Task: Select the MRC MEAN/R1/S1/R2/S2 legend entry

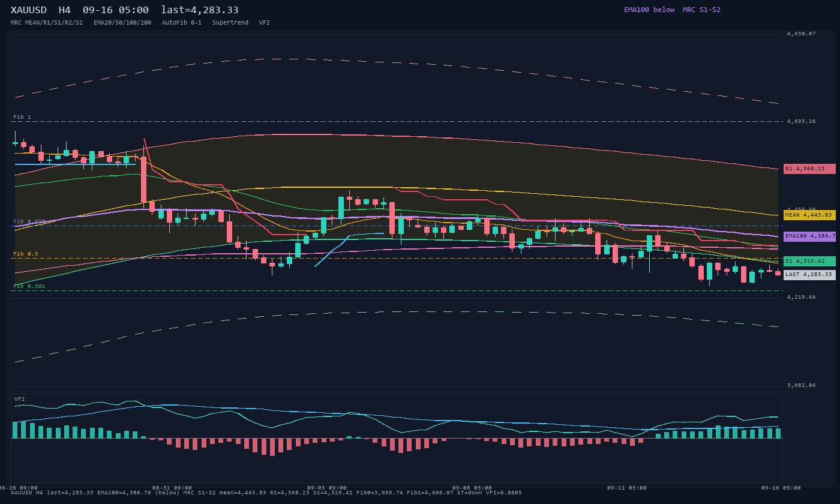Action: (47, 23)
